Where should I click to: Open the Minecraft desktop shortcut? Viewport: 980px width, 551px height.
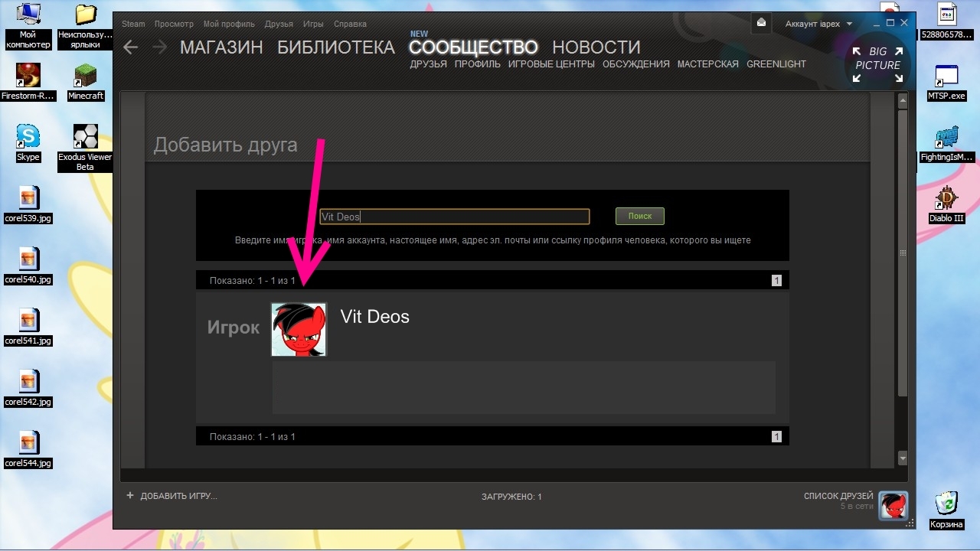(86, 82)
